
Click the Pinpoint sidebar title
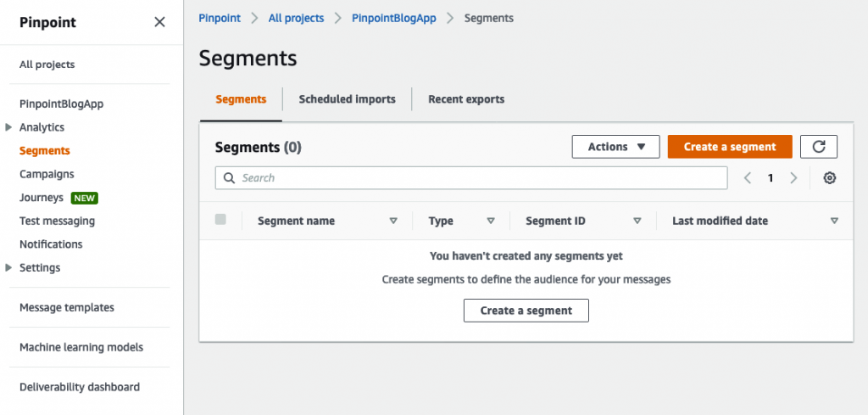(x=47, y=22)
